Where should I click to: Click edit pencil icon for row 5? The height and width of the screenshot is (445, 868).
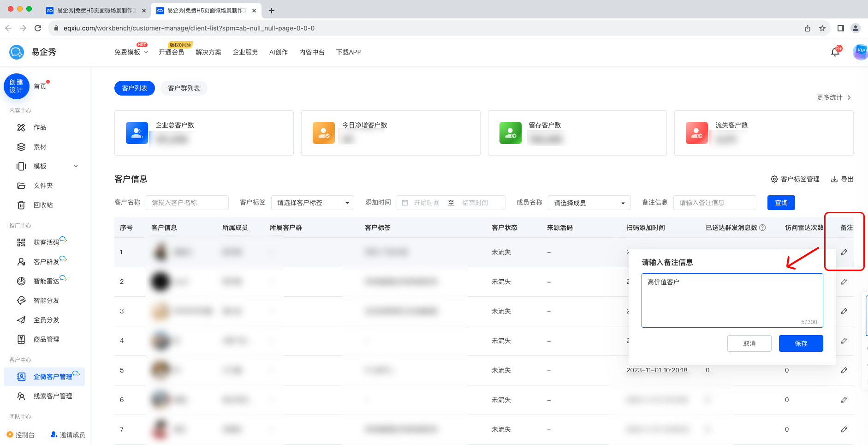(844, 370)
